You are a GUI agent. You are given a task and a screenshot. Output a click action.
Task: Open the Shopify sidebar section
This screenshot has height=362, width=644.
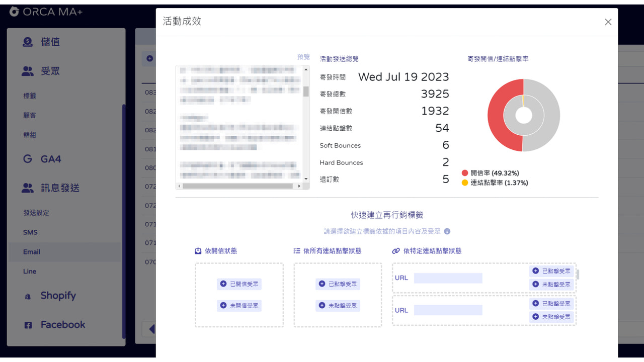[58, 296]
